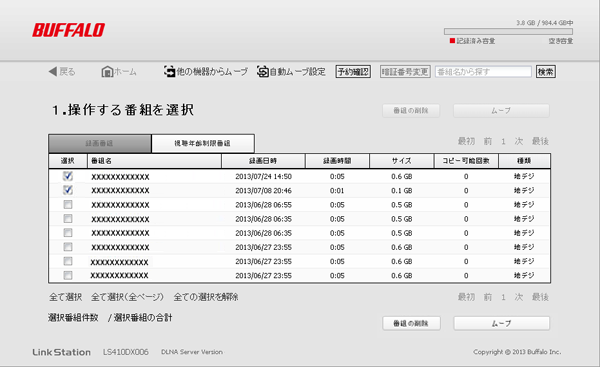
Task: Click the Copyright 2013 Buffalo Inc. text
Action: (x=517, y=352)
